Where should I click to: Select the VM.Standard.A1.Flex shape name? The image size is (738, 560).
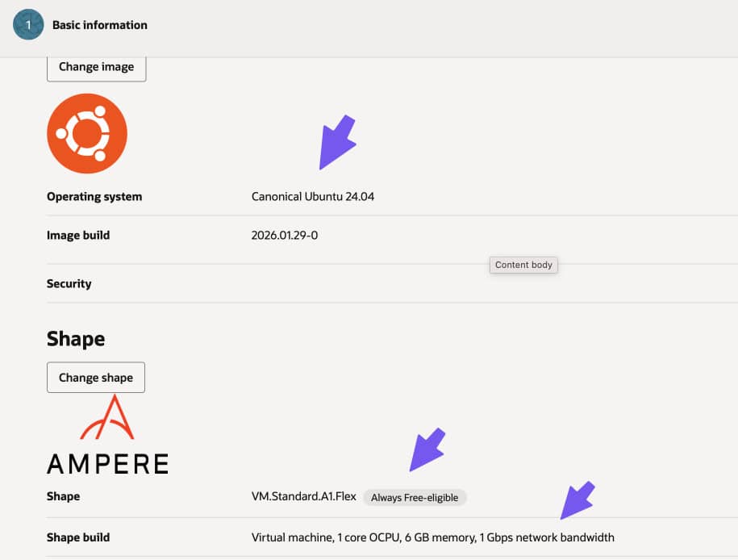tap(304, 496)
